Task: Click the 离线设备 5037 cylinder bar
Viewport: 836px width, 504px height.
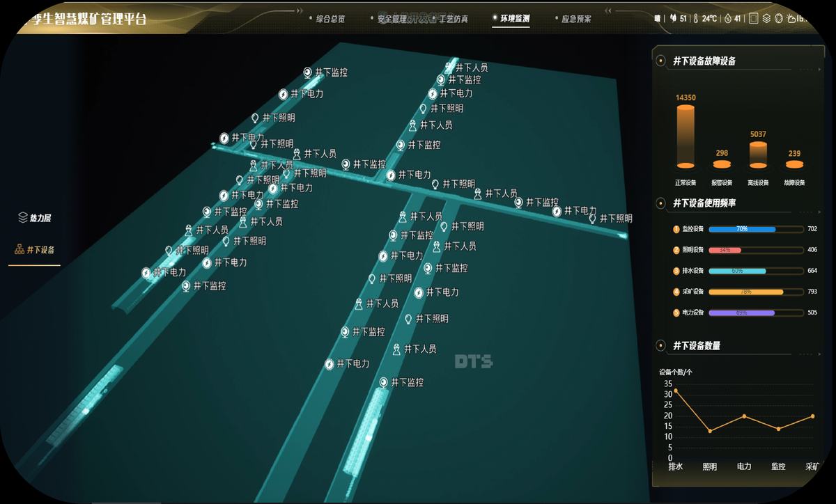Action: pyautogui.click(x=758, y=155)
